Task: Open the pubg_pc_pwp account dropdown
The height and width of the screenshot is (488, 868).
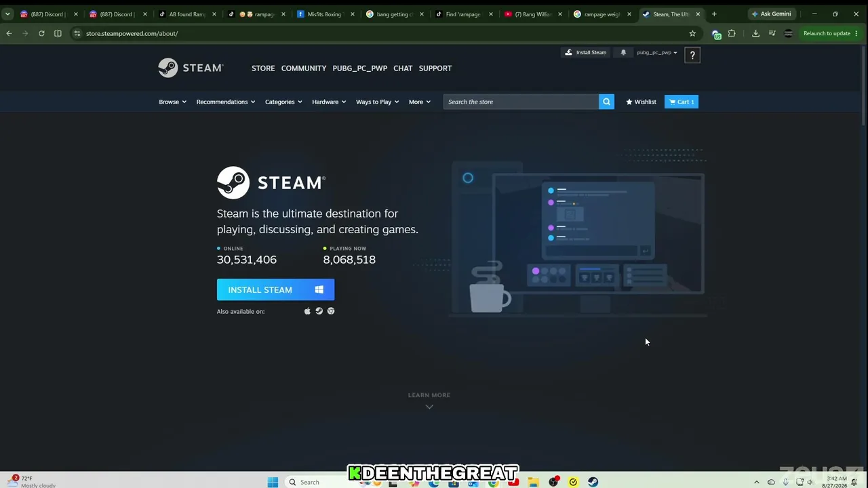Action: click(x=656, y=52)
